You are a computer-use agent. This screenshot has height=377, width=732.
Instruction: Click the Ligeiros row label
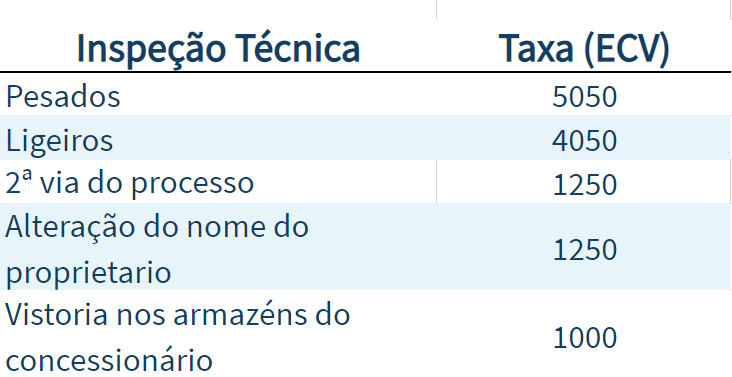tap(59, 140)
